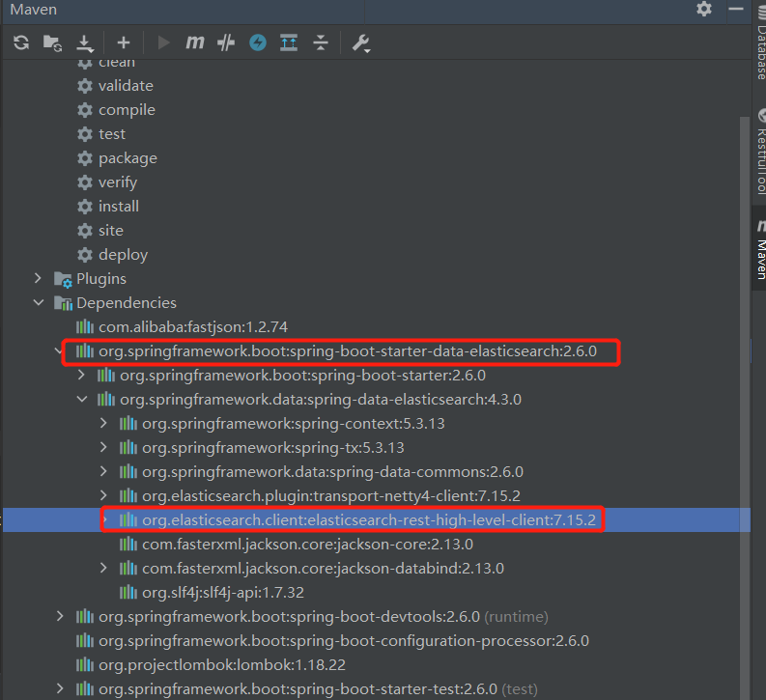The width and height of the screenshot is (766, 700).
Task: Click library icon beside fastjson
Action: click(x=84, y=326)
